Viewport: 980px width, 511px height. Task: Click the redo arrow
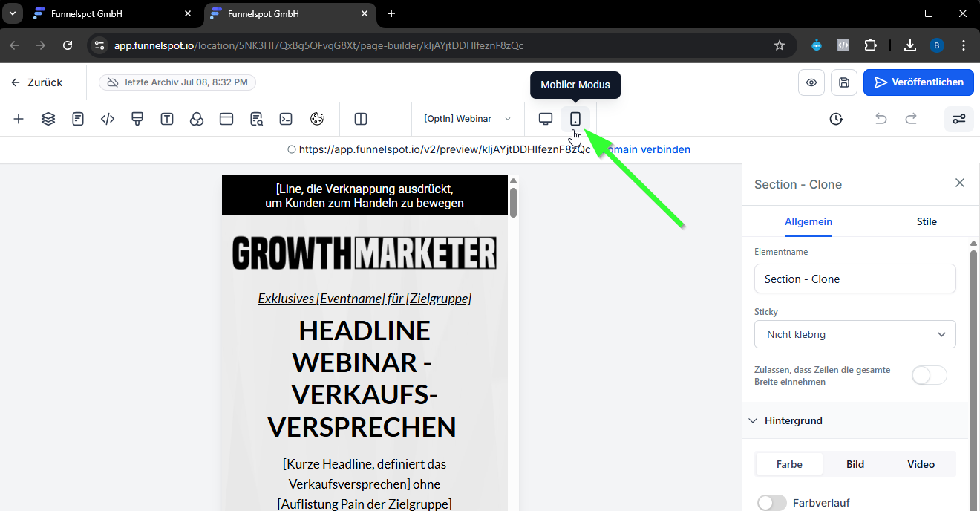pos(911,119)
